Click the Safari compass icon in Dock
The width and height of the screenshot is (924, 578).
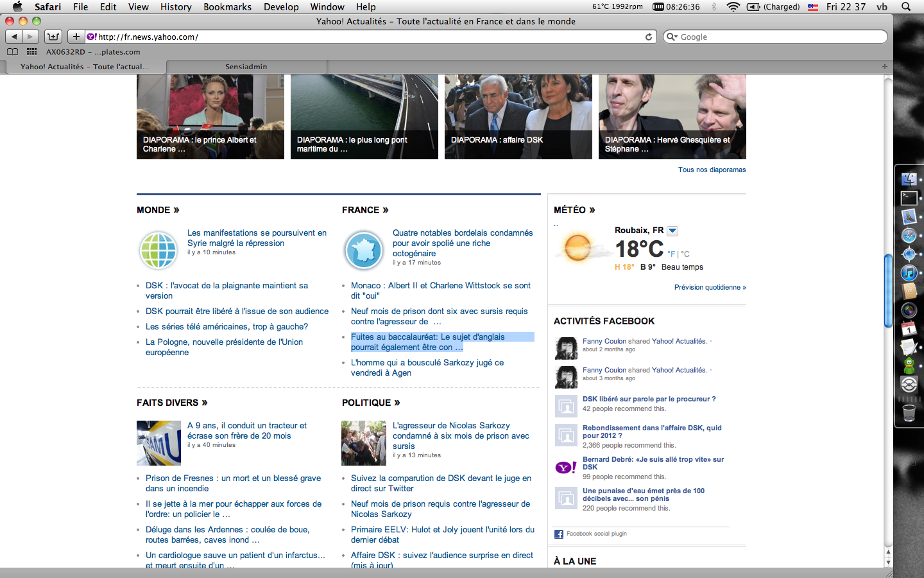(x=909, y=236)
